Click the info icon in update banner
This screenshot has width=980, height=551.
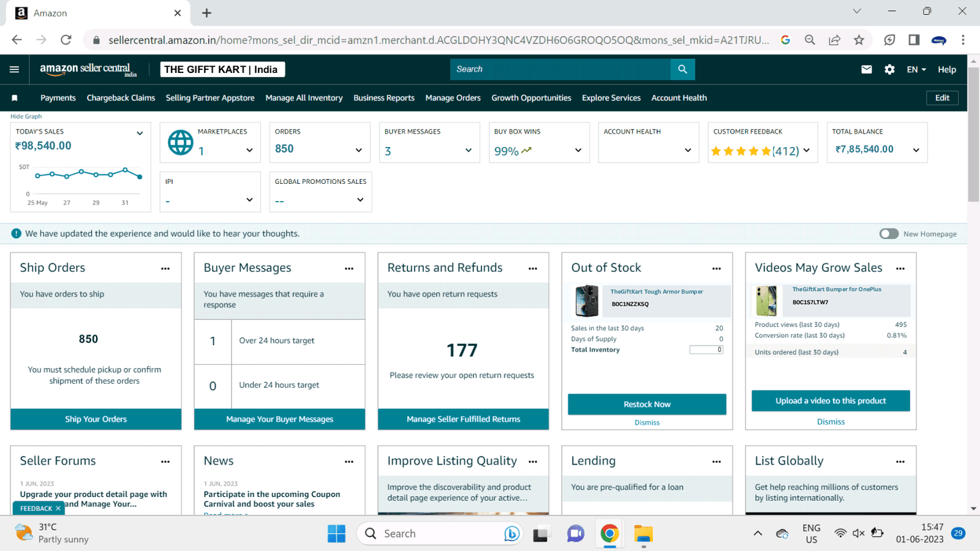[17, 234]
